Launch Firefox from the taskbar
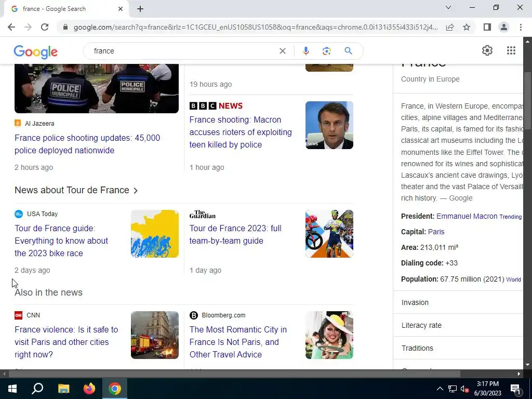 (x=89, y=389)
